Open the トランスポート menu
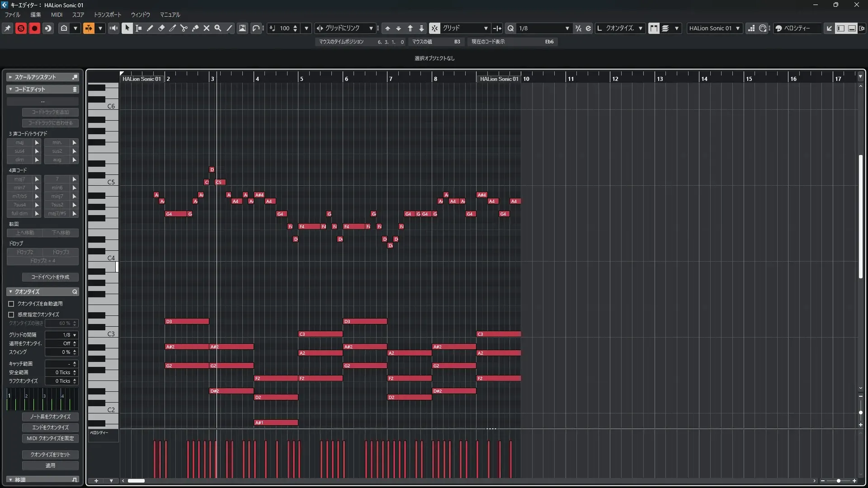 [x=107, y=14]
